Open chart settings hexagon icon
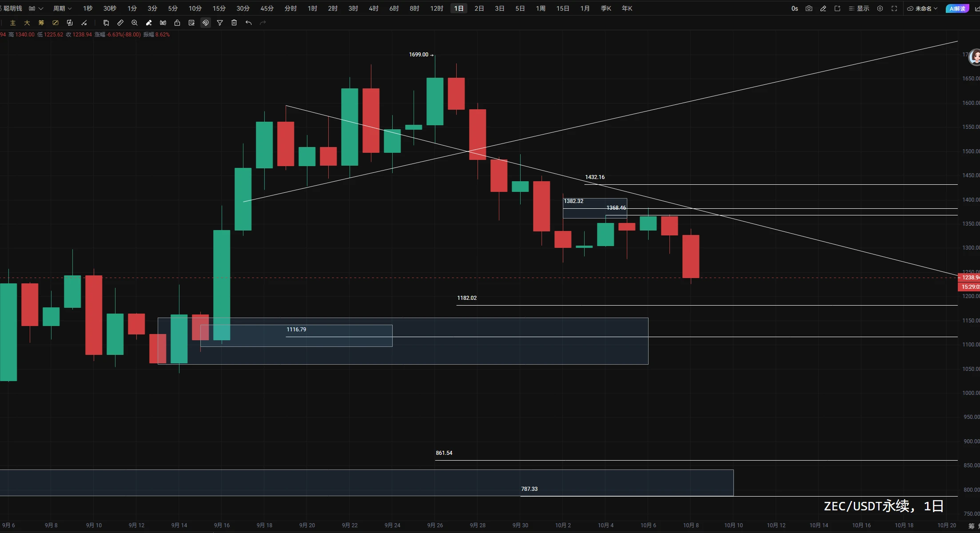Screen dimensions: 980x533 coord(880,8)
